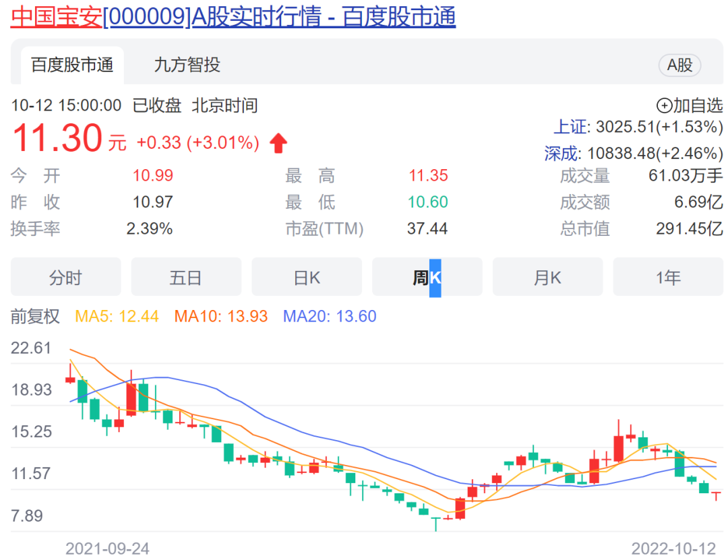Switch to the 百度股市通 tab
This screenshot has width=728, height=560.
[x=72, y=65]
